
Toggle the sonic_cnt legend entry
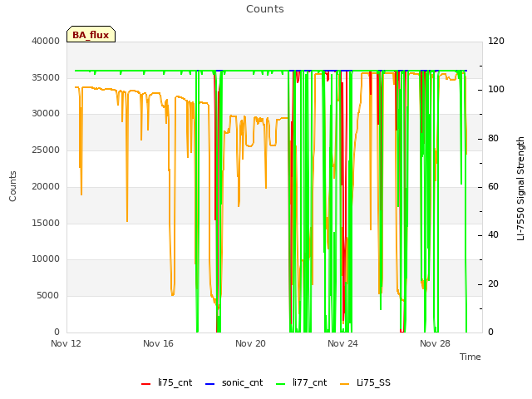(234, 382)
